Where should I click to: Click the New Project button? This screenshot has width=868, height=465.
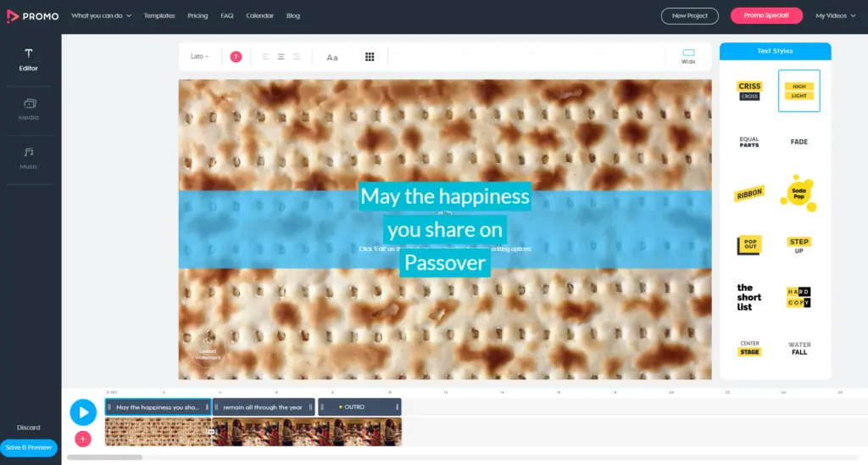[689, 15]
